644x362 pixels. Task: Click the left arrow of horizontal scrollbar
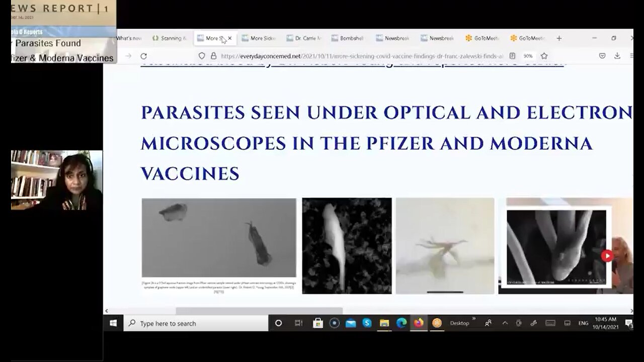(x=107, y=311)
